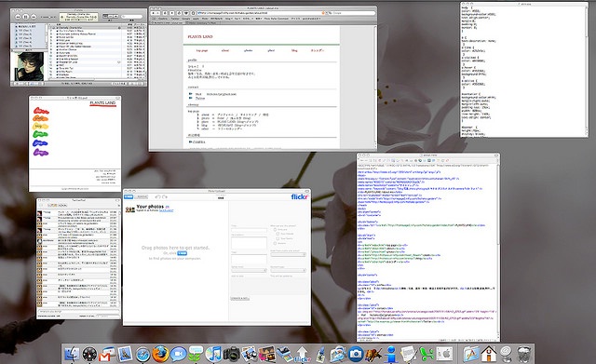Image resolution: width=596 pixels, height=364 pixels.
Task: Open the "top page" link on PLANTS LAND
Action: pos(202,50)
